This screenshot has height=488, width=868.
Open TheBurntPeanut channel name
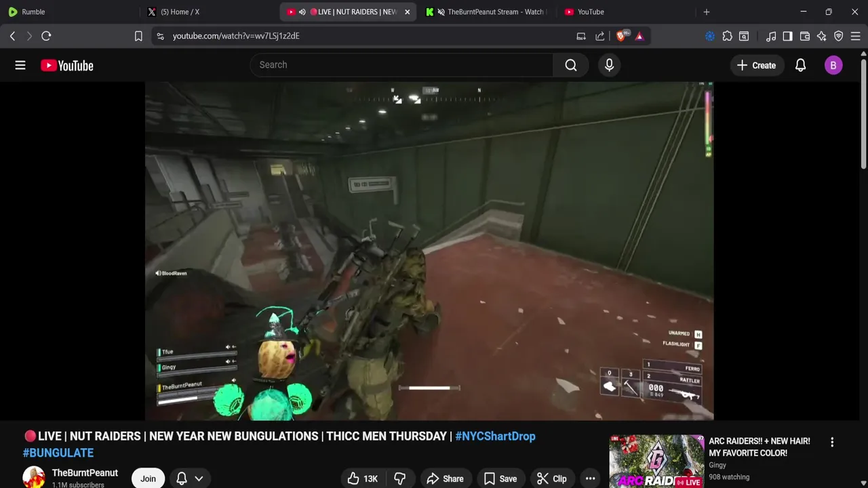pos(85,472)
